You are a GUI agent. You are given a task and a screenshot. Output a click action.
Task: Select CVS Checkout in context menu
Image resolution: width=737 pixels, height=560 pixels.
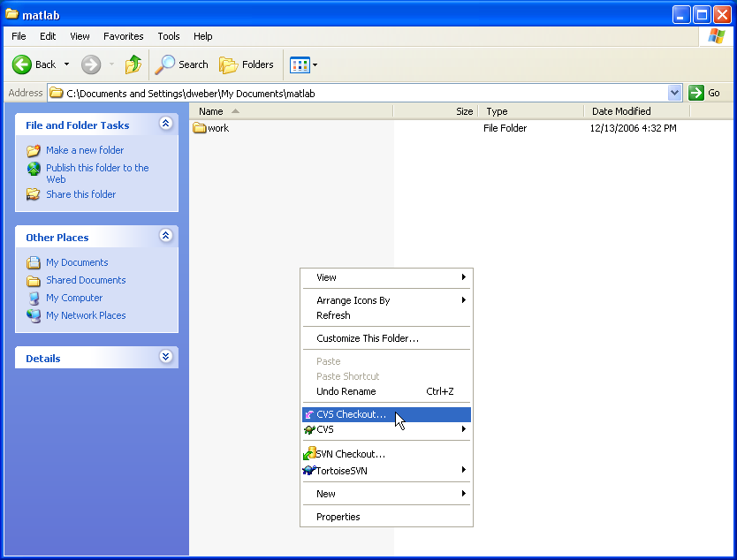pos(351,414)
